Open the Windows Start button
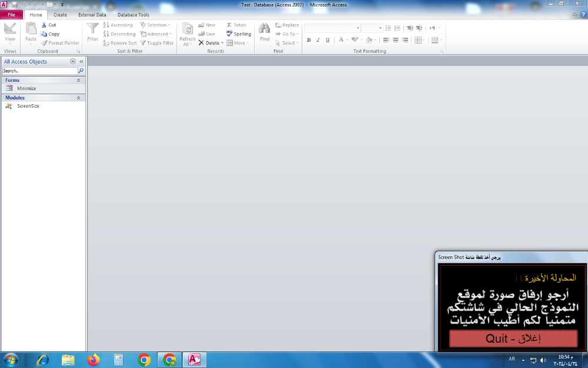Image resolution: width=588 pixels, height=368 pixels. [x=10, y=360]
